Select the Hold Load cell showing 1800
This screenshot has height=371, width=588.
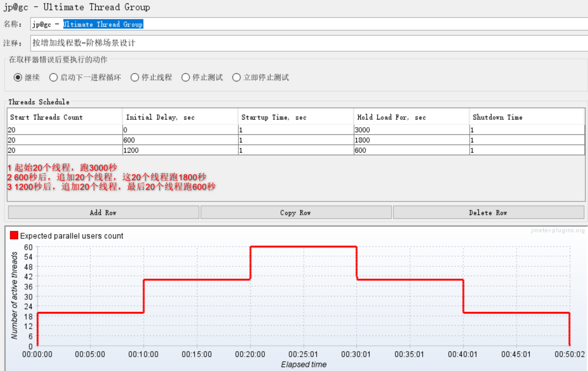[x=411, y=140]
